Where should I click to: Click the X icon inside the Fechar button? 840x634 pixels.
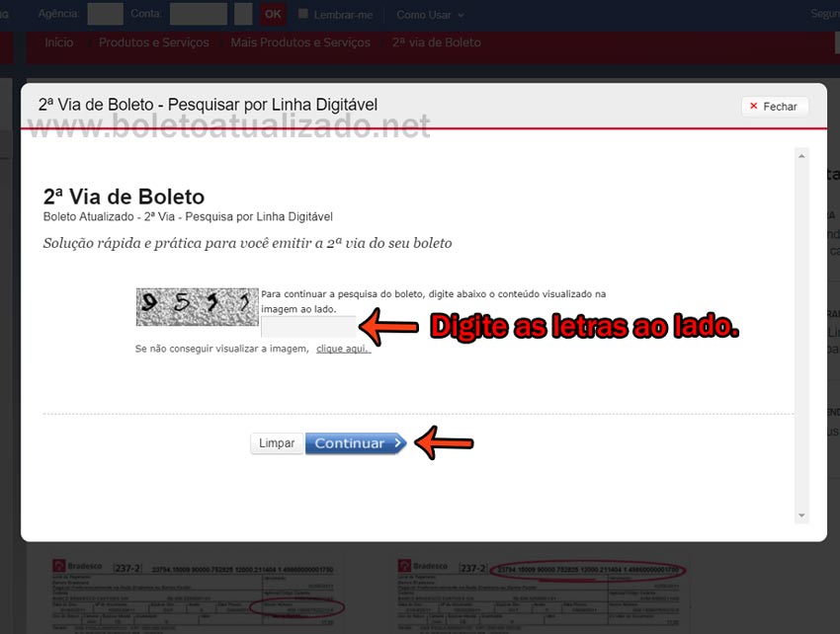click(755, 106)
